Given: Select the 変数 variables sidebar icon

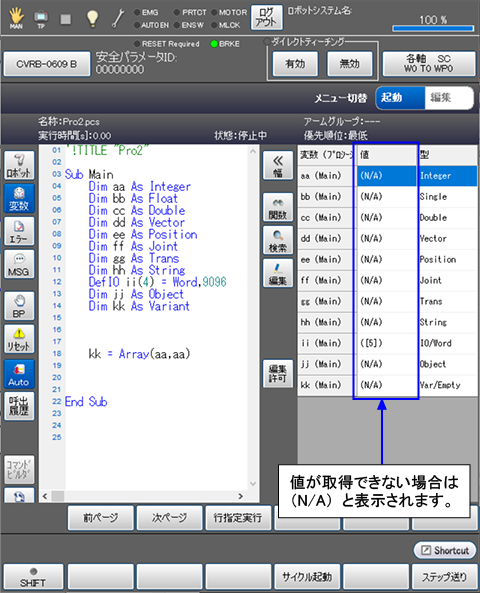Looking at the screenshot, I should click(x=19, y=198).
